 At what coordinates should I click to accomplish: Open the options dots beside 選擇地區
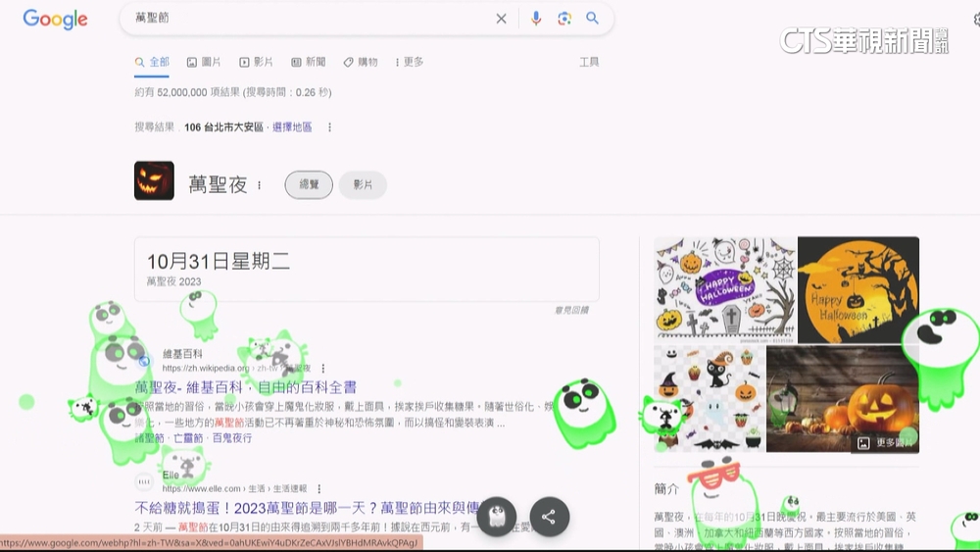[x=329, y=126]
